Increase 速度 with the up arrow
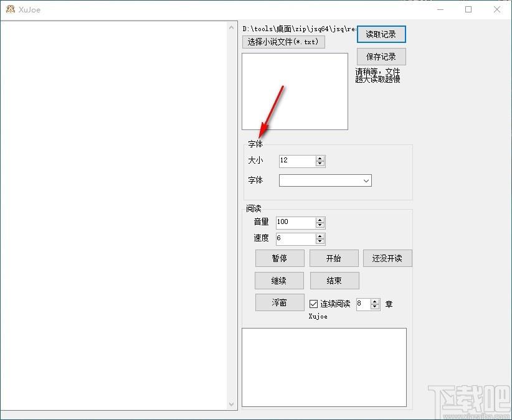512x420 pixels. point(320,236)
